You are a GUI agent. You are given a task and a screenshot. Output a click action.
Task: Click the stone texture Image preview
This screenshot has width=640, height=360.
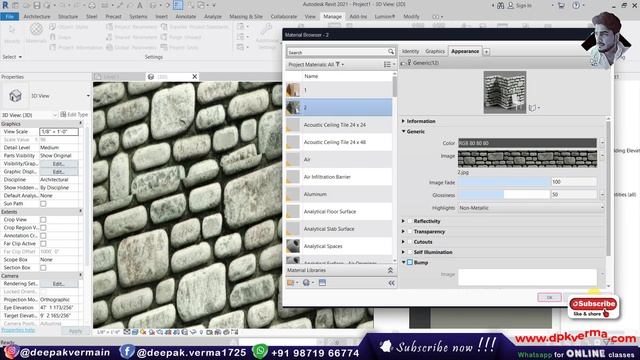point(527,159)
